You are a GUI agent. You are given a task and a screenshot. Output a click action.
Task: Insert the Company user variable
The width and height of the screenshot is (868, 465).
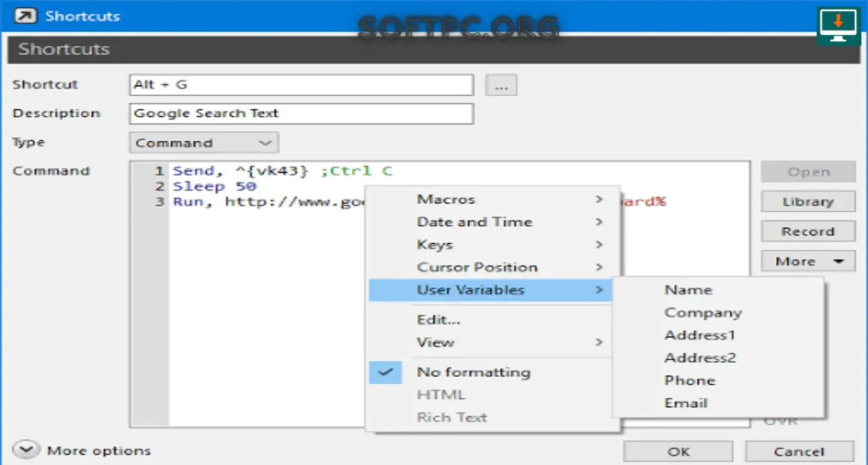click(718, 313)
